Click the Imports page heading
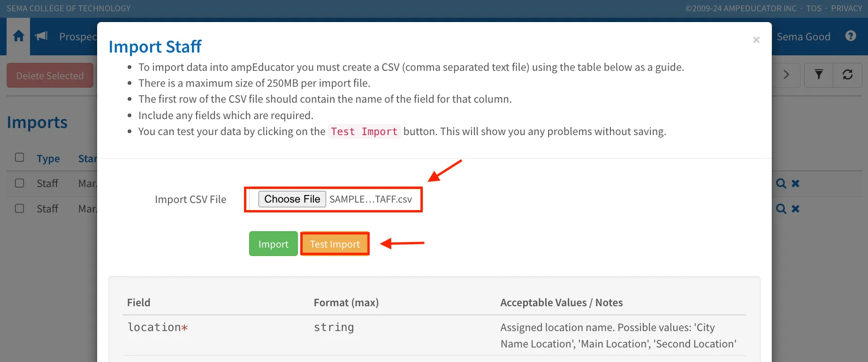This screenshot has width=868, height=362. 37,122
